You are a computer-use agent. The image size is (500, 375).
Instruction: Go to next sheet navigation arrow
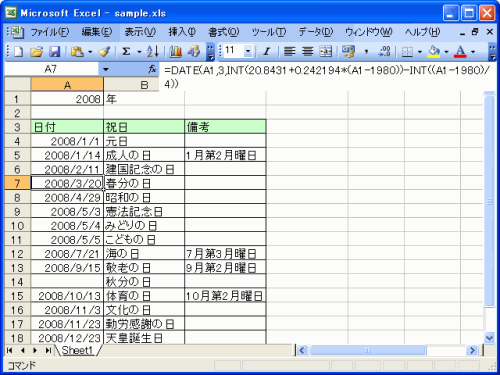pos(35,350)
